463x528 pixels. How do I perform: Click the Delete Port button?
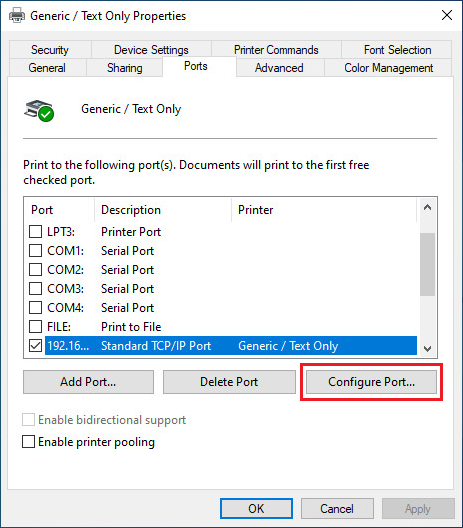pos(229,382)
